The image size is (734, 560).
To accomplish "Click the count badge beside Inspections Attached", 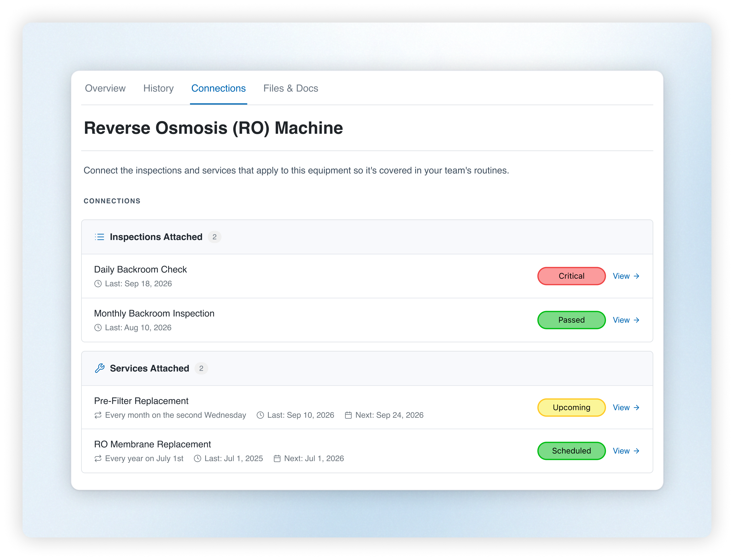I will pyautogui.click(x=214, y=237).
